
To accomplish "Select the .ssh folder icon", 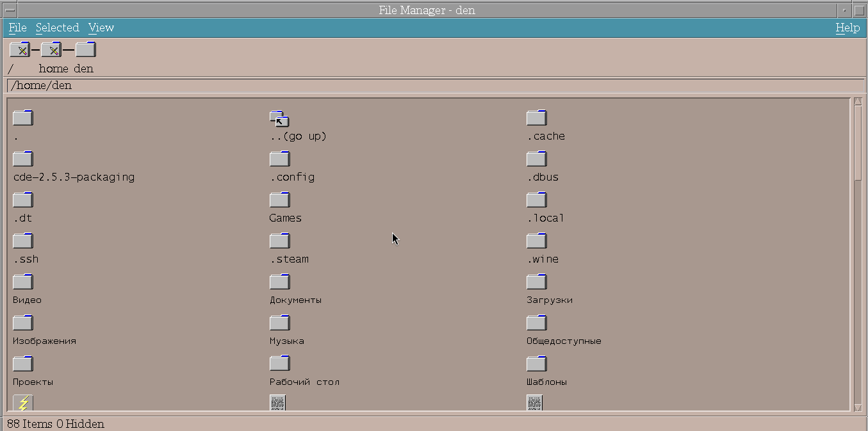I will pyautogui.click(x=23, y=241).
